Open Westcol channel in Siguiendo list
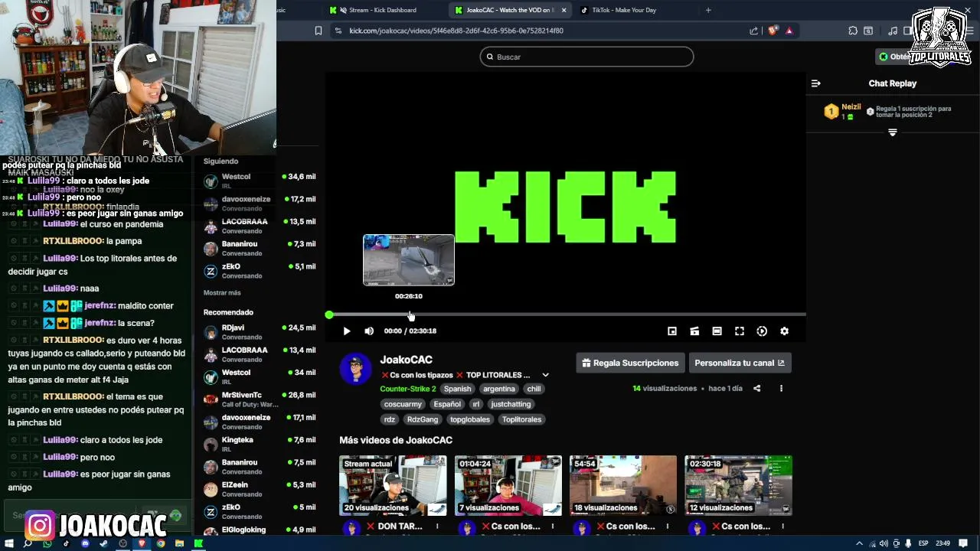The width and height of the screenshot is (980, 551). [x=259, y=181]
